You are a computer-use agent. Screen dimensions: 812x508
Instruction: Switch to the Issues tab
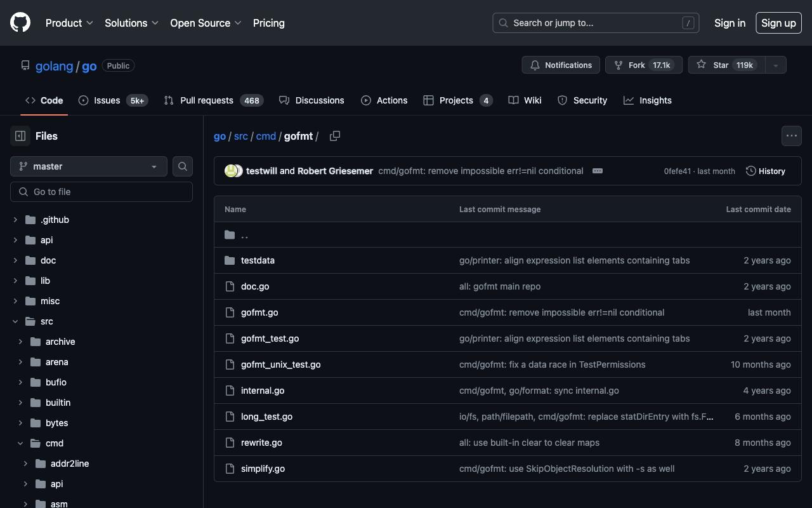(x=113, y=100)
